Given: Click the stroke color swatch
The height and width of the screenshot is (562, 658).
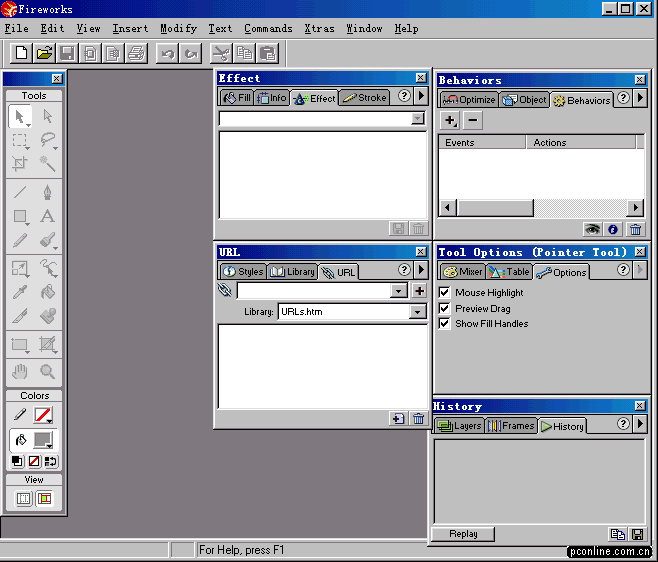Looking at the screenshot, I should click(x=43, y=414).
